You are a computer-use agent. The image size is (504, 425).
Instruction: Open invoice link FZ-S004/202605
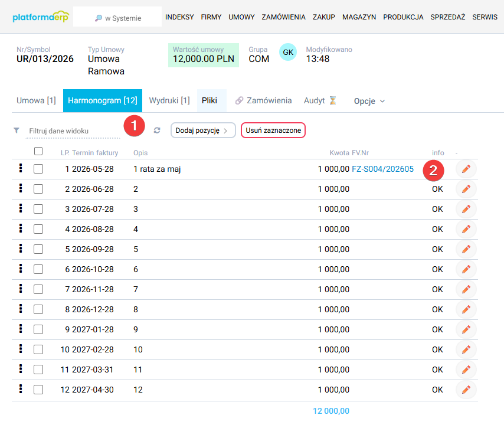[x=382, y=169]
